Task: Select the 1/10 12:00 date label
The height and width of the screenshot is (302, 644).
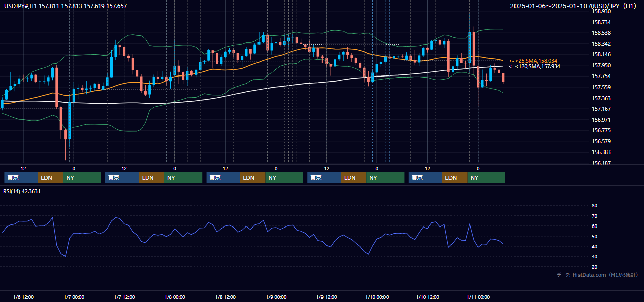Action: click(x=427, y=297)
